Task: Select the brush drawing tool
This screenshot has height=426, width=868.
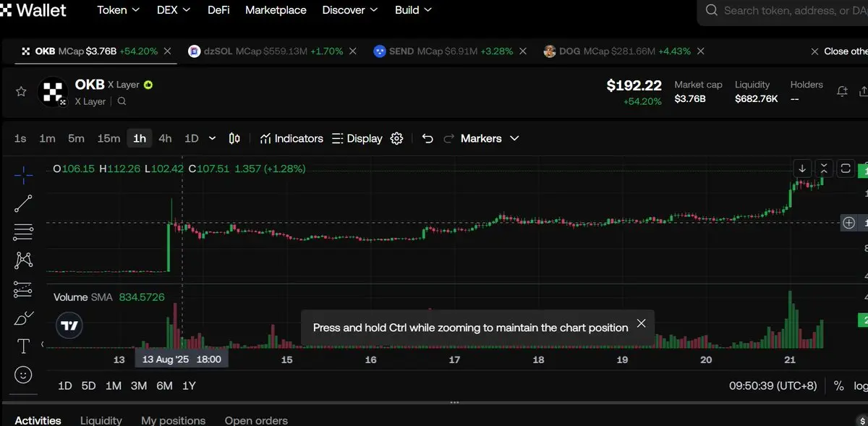Action: 23,318
